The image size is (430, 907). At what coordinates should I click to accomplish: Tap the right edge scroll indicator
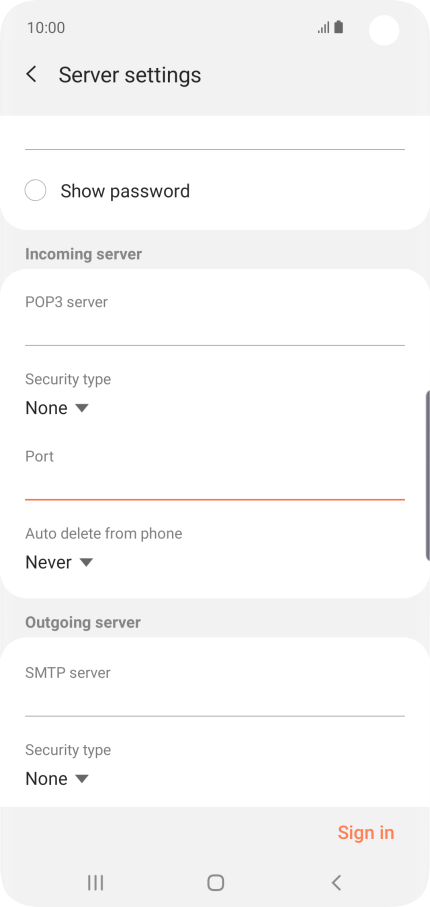pyautogui.click(x=428, y=475)
